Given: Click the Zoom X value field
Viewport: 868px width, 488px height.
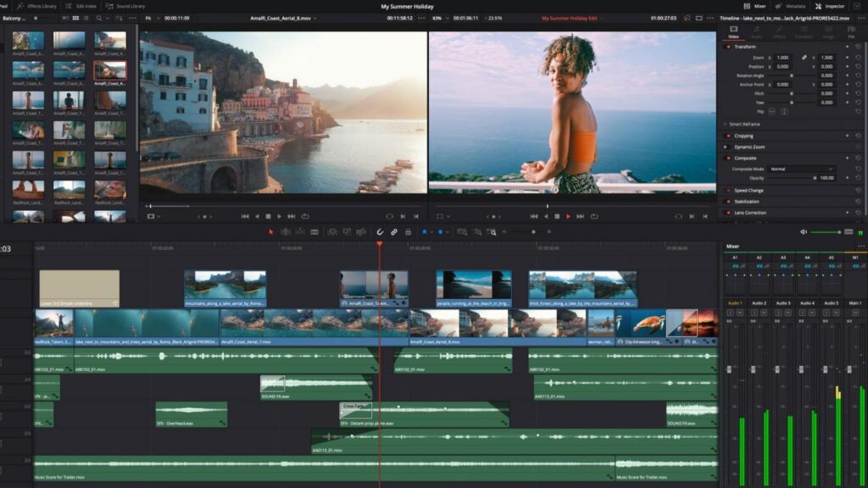Looking at the screenshot, I should 783,58.
